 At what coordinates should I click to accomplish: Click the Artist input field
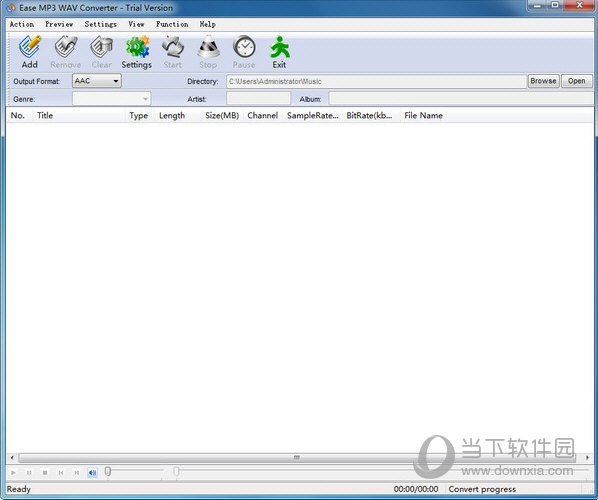tap(259, 99)
